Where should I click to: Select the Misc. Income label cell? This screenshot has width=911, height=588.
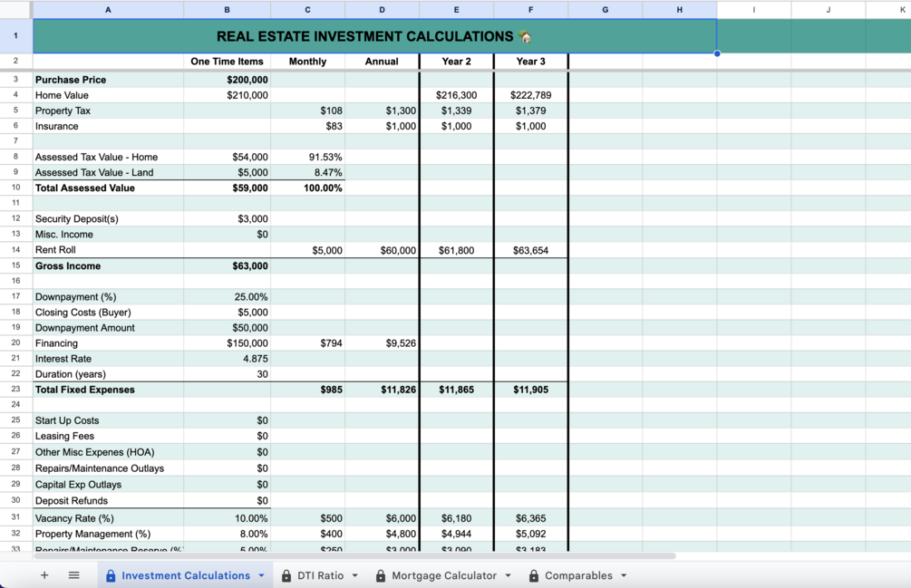click(x=108, y=235)
